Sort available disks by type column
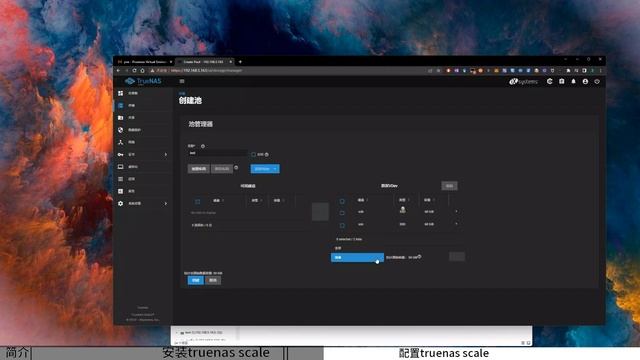The image size is (640, 360). tap(256, 200)
